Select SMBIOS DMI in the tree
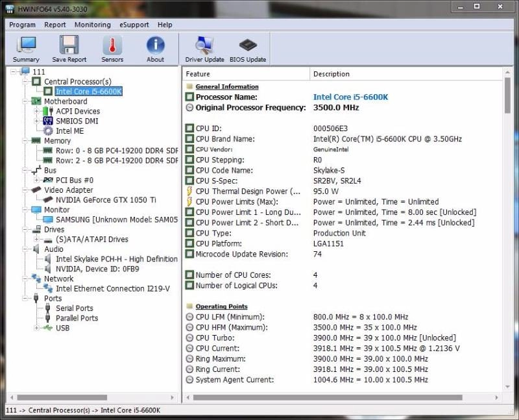Viewport: 519px width, 420px height. pos(77,121)
